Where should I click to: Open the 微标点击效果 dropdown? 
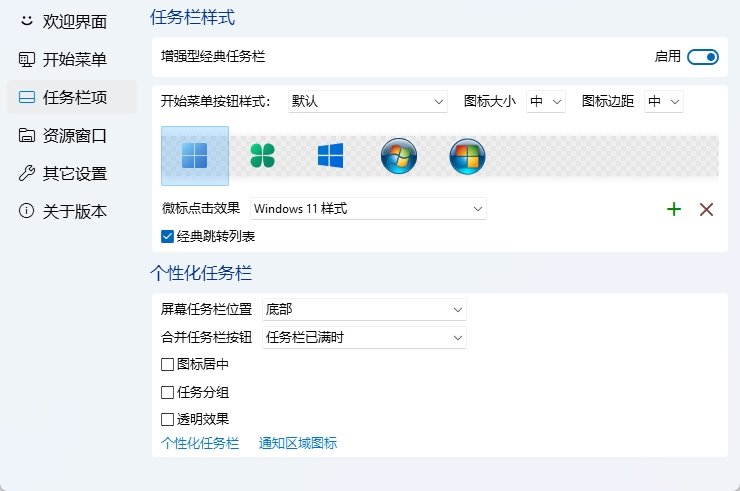click(x=367, y=209)
